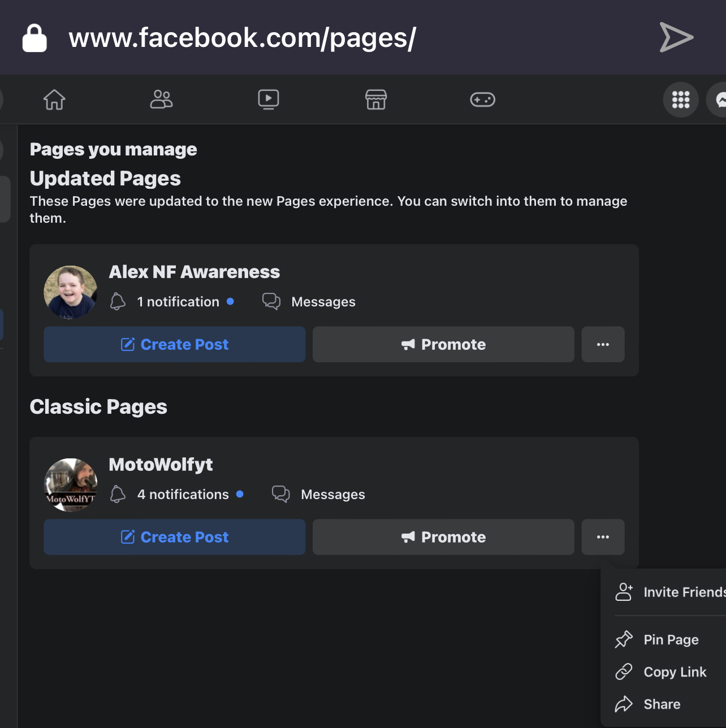Click the padlock site security icon
This screenshot has width=726, height=728.
click(34, 38)
